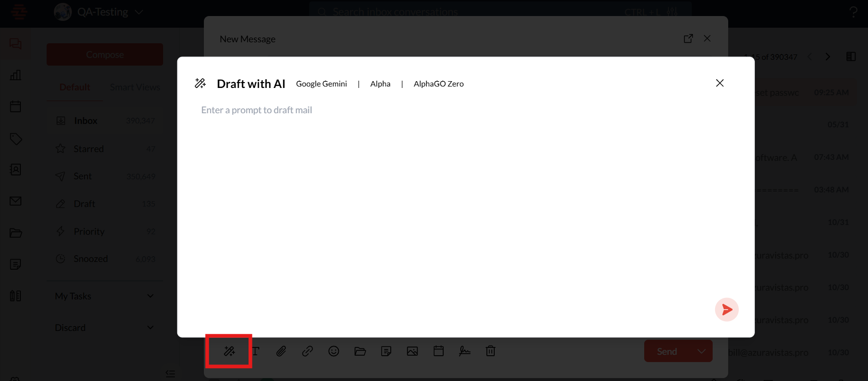
Task: Switch to the AlphaGO Zero model
Action: coord(438,84)
